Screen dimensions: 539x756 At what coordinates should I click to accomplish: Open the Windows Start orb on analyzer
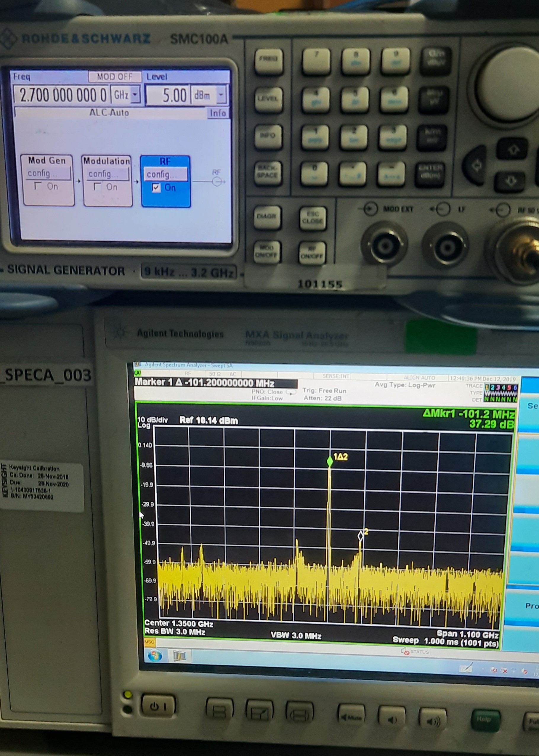155,655
